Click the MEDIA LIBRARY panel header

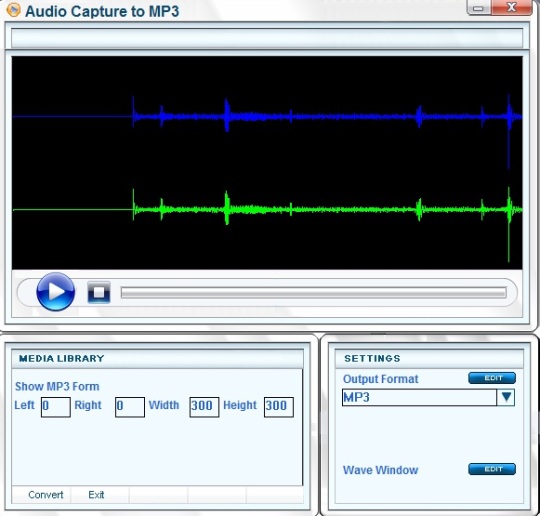[157, 359]
